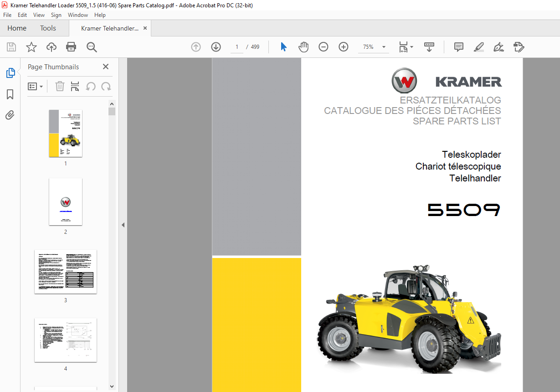This screenshot has width=560, height=392.
Task: Select page 2 thumbnail
Action: click(x=66, y=201)
